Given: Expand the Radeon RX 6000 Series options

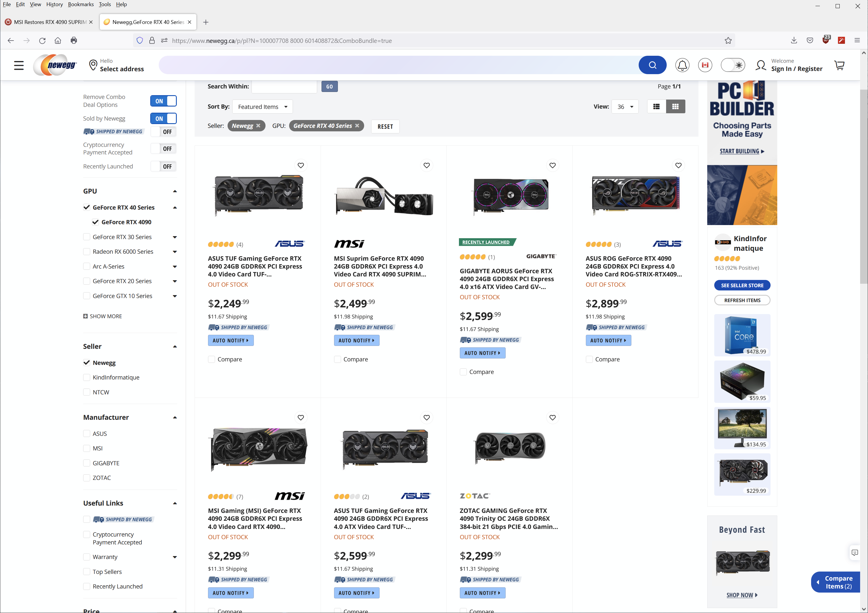Looking at the screenshot, I should click(x=175, y=252).
